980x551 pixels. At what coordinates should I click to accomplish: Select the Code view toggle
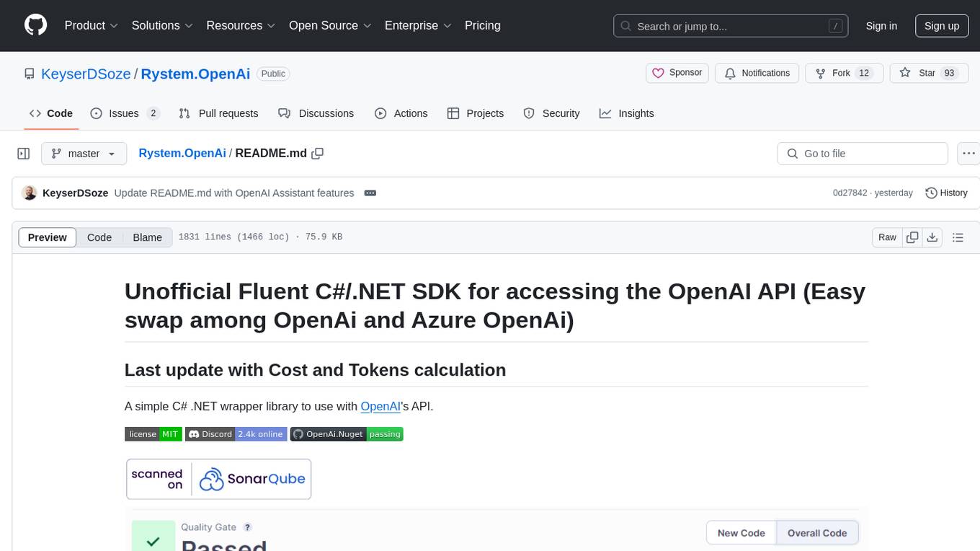(x=99, y=237)
